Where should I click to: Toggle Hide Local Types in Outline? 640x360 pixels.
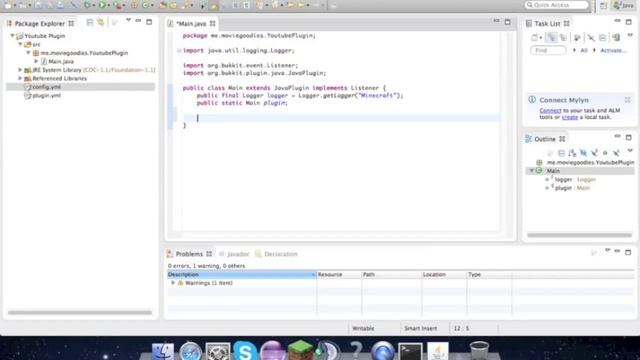tap(616, 153)
